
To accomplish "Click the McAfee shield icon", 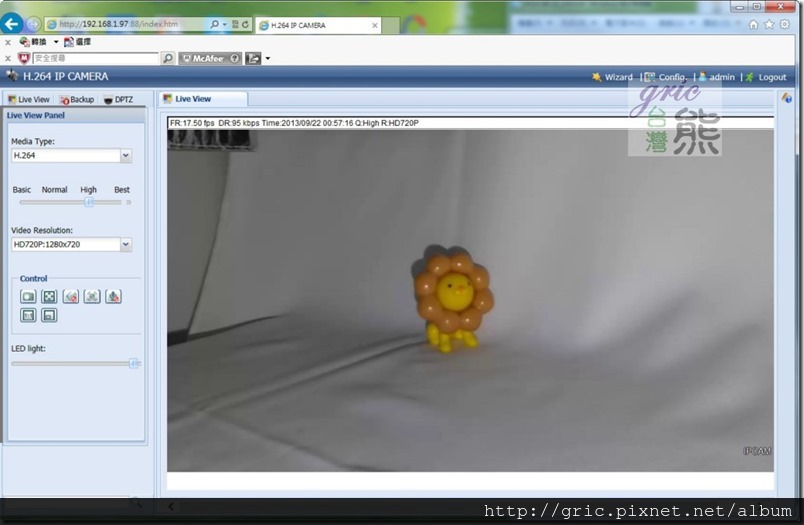I will pos(24,58).
